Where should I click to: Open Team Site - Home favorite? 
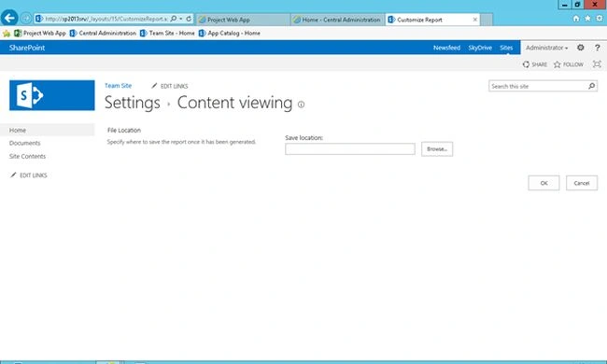click(167, 34)
